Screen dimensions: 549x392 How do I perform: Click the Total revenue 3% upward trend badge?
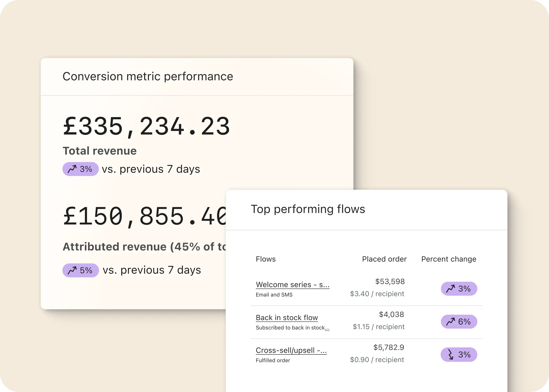tap(80, 169)
